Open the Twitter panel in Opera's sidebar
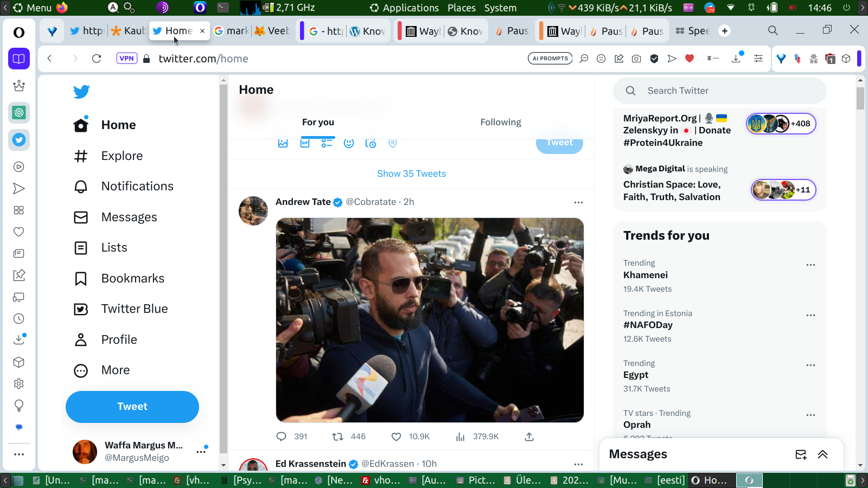Screen dimensions: 868x488 click(x=19, y=140)
